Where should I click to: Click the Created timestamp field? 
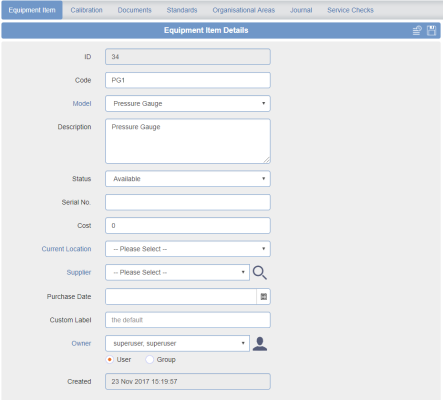pos(188,382)
